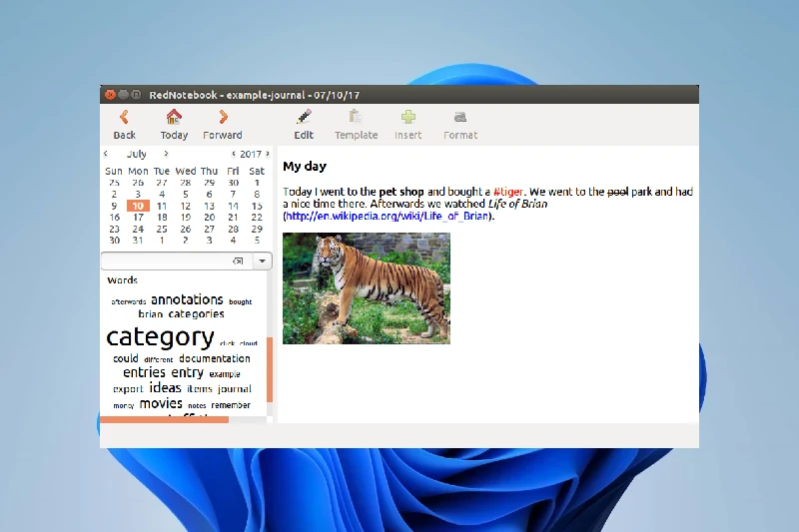Click the 'Words' cloud heading

point(122,280)
